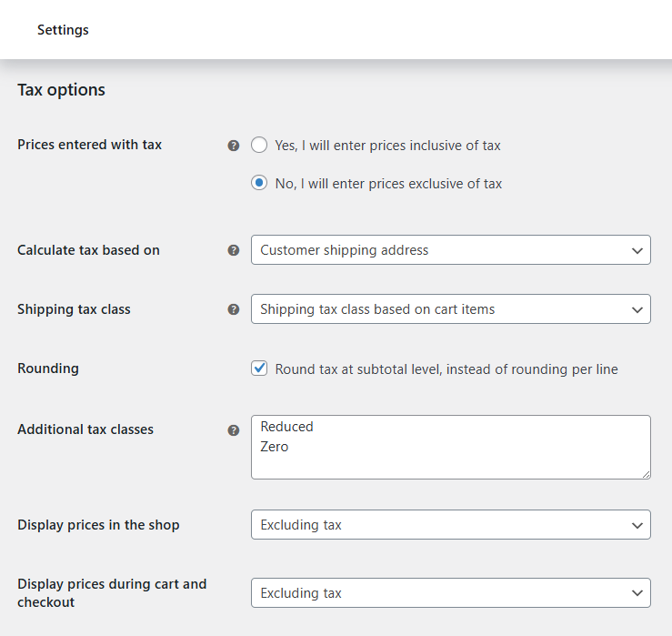Select 'Yes, I will enter prices inclusive of tax'
The width and height of the screenshot is (672, 636).
point(259,145)
